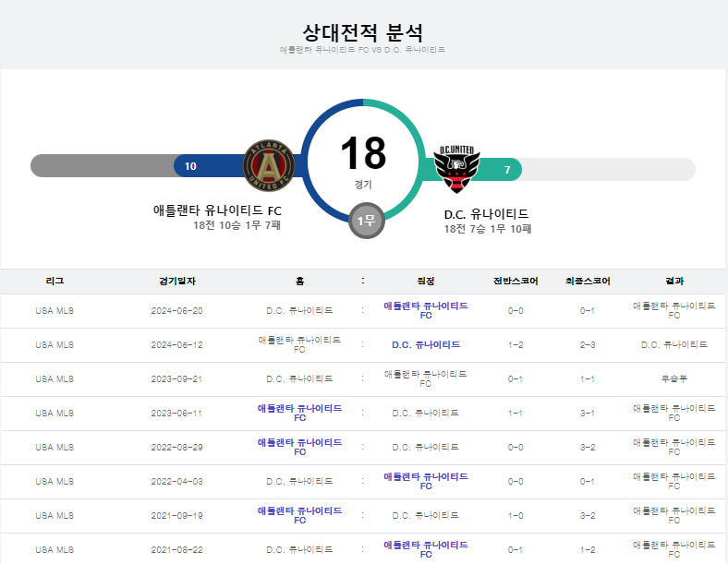Click the subtitle 애틀랜타 유나이티드 FC vs D.C. 유나이티드
The width and height of the screenshot is (728, 564).
click(x=362, y=50)
